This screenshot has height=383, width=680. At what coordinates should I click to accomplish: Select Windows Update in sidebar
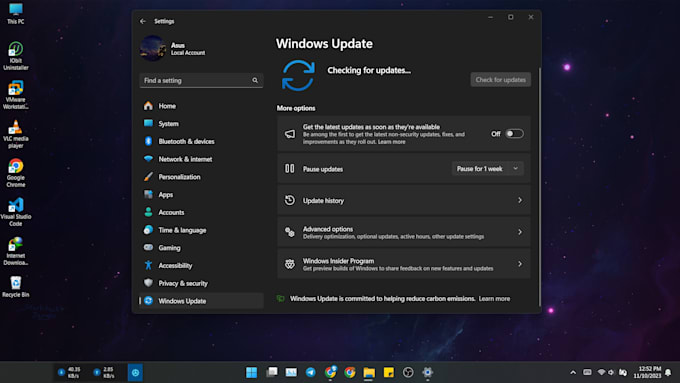pyautogui.click(x=202, y=301)
